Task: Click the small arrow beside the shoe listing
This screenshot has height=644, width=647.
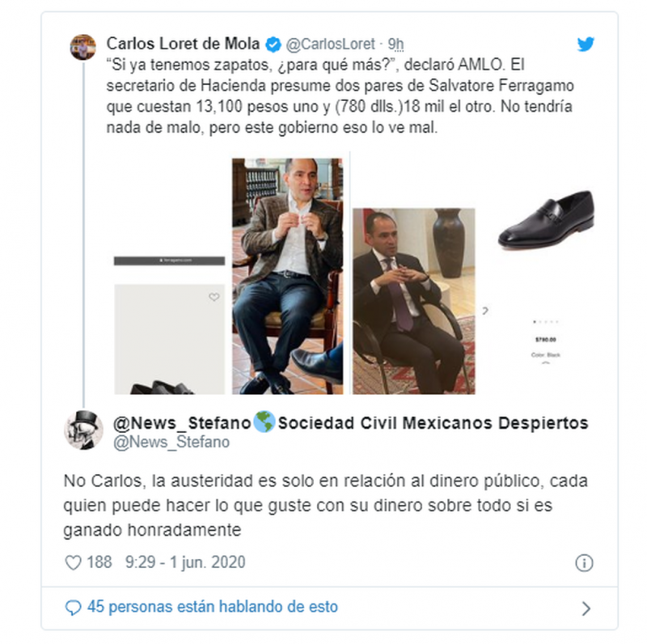Action: click(x=485, y=311)
